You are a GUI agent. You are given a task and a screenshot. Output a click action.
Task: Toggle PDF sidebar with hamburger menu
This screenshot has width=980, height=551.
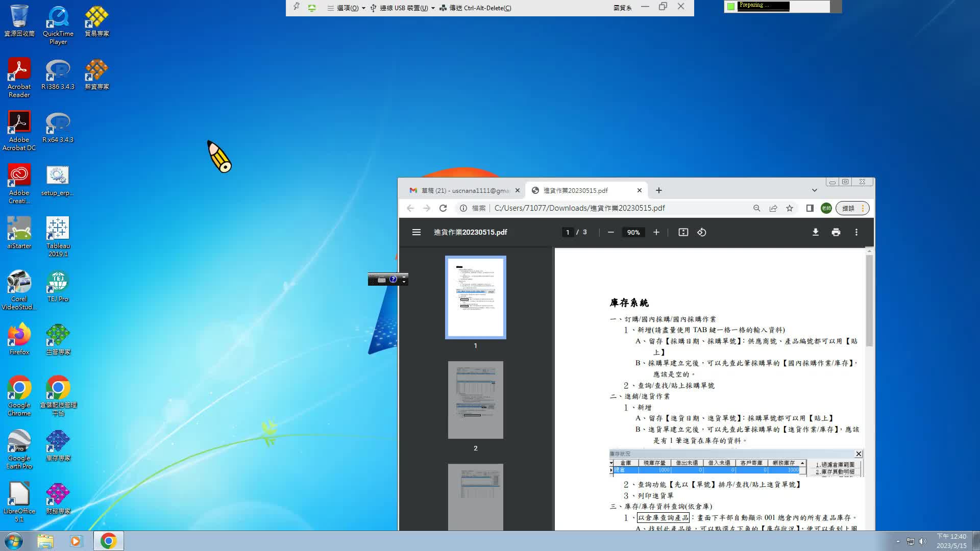point(416,232)
